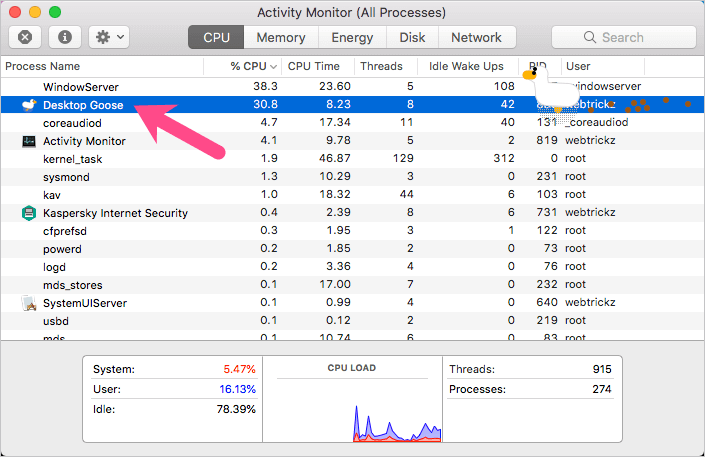This screenshot has width=705, height=457.
Task: Click the Threads total 915
Action: click(602, 369)
